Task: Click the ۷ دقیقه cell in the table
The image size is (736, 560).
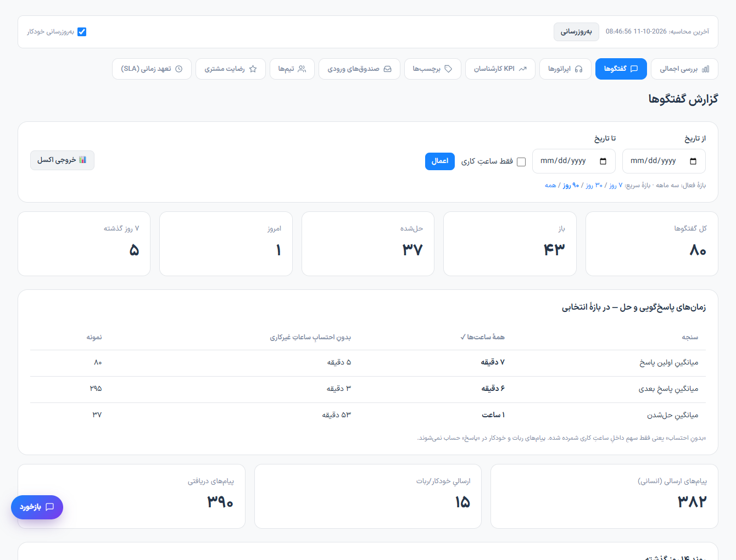Action: click(x=493, y=362)
